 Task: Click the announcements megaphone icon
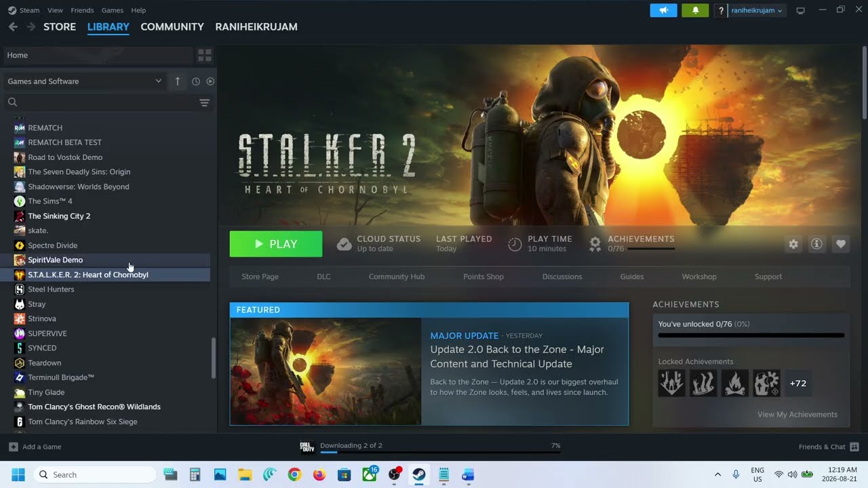tap(663, 10)
